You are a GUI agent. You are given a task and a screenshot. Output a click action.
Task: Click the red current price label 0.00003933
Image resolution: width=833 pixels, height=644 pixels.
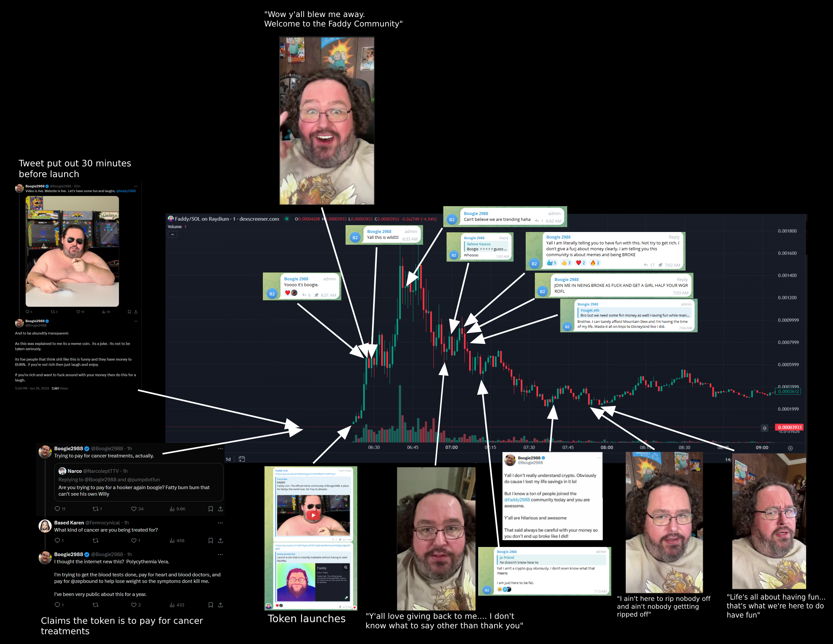[x=790, y=427]
